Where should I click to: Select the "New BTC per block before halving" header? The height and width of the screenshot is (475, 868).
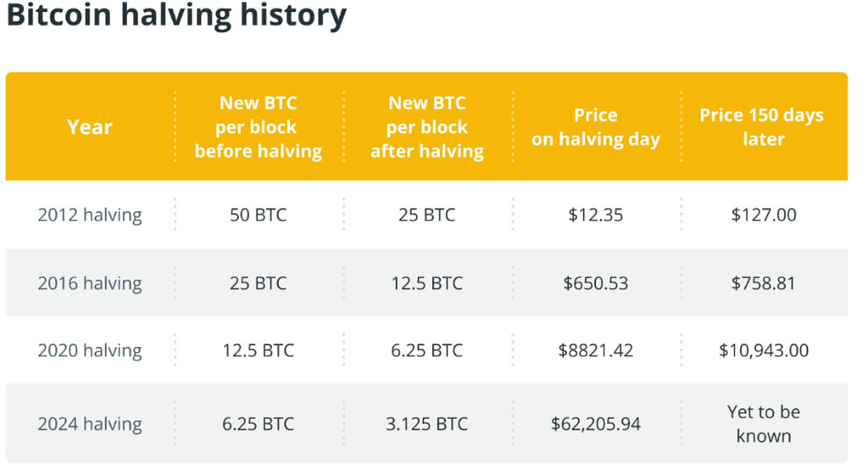click(x=259, y=127)
